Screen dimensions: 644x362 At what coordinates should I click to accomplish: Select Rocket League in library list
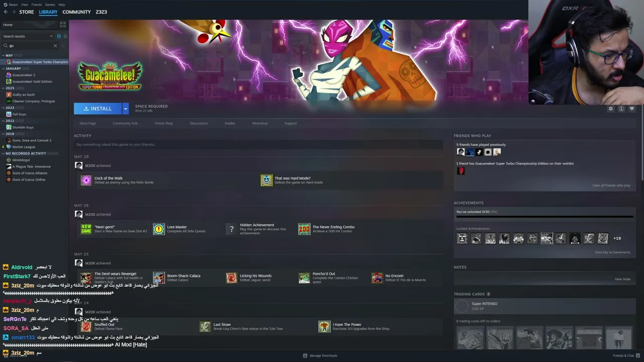[24, 147]
